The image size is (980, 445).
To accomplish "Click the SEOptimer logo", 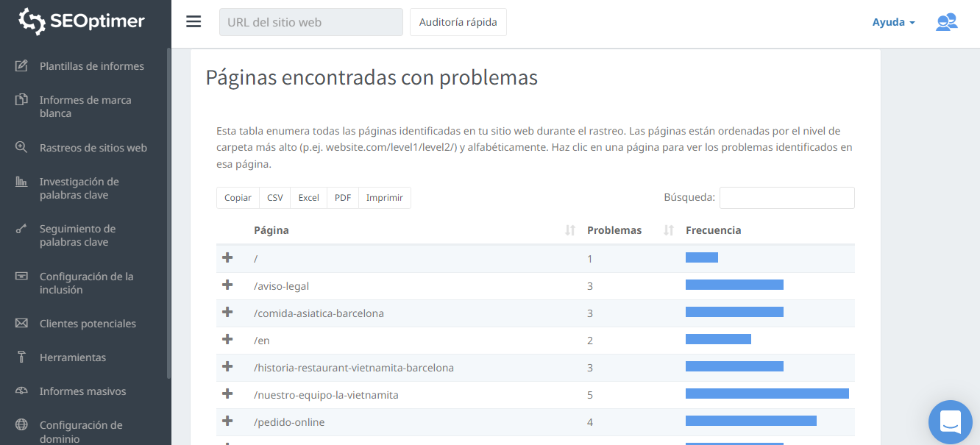I will click(82, 21).
